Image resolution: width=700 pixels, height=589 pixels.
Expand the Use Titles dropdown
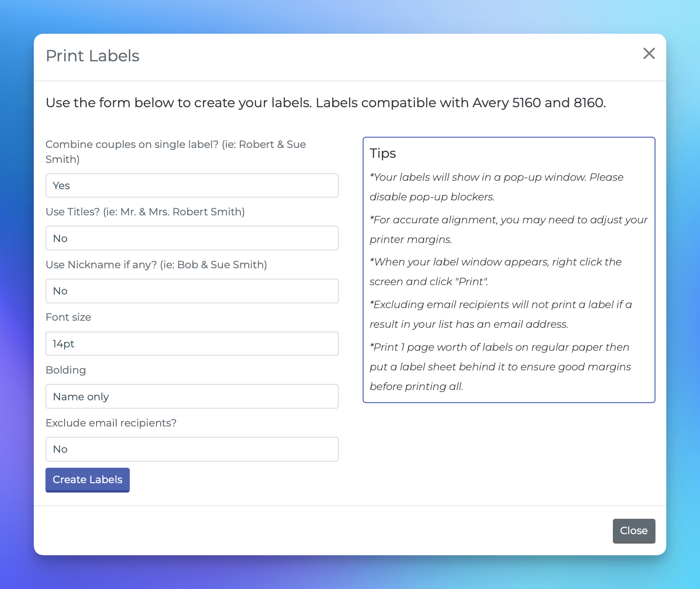[x=192, y=238]
